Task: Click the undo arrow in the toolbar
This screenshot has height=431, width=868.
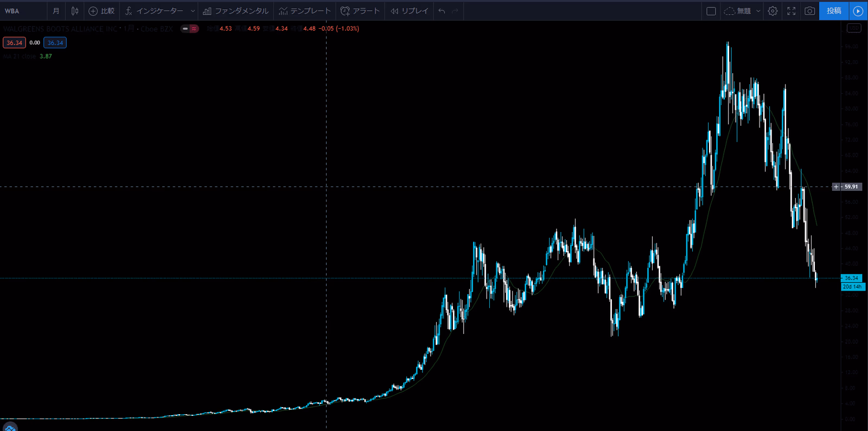Action: pos(442,11)
